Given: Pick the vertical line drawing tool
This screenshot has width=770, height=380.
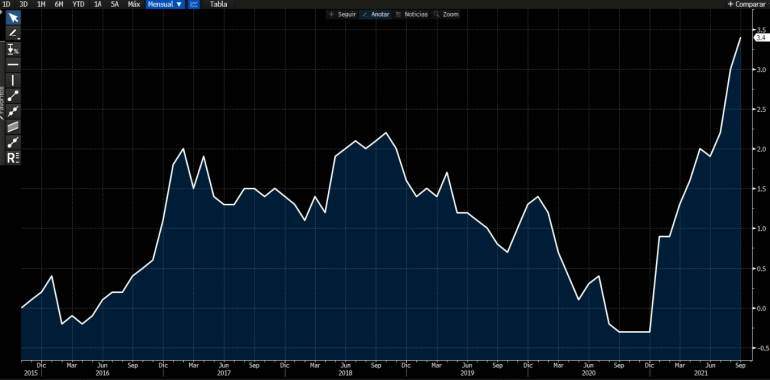Looking at the screenshot, I should (x=13, y=80).
